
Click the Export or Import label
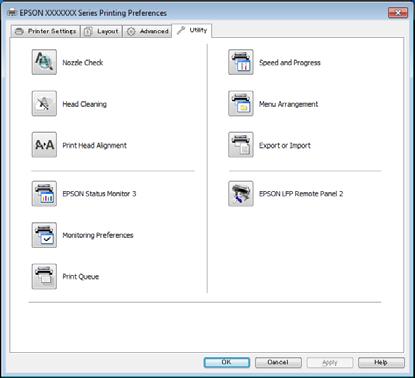click(285, 145)
